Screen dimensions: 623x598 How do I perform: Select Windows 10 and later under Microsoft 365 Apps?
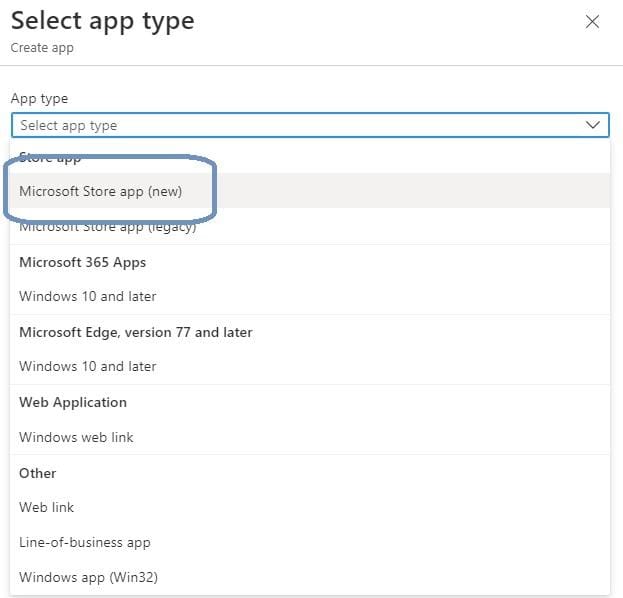click(88, 296)
